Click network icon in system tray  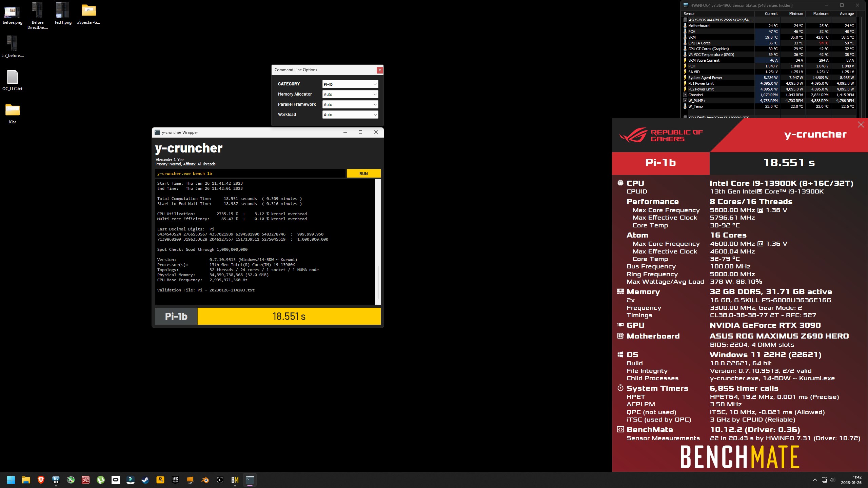pyautogui.click(x=824, y=480)
